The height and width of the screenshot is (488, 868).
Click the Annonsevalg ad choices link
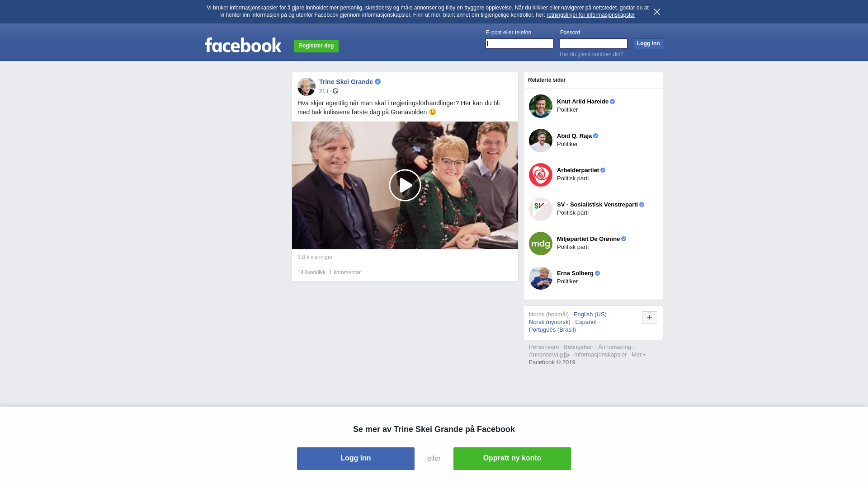coord(549,355)
